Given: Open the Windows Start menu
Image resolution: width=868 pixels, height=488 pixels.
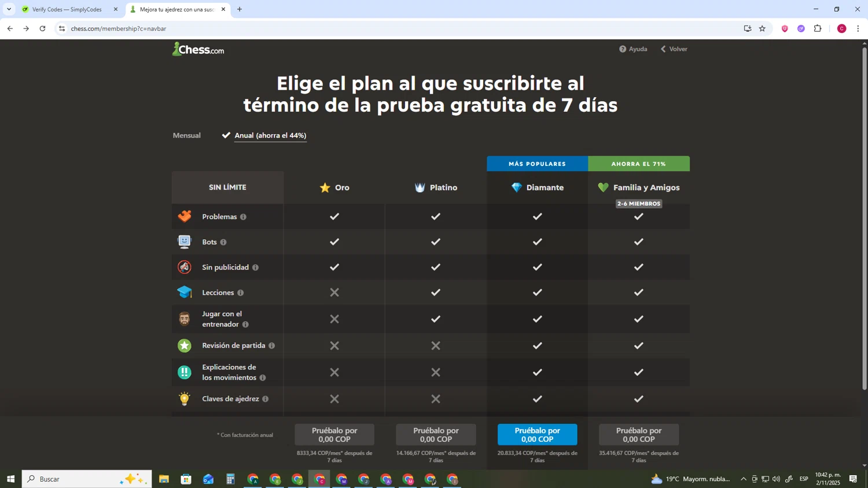Looking at the screenshot, I should (10, 479).
